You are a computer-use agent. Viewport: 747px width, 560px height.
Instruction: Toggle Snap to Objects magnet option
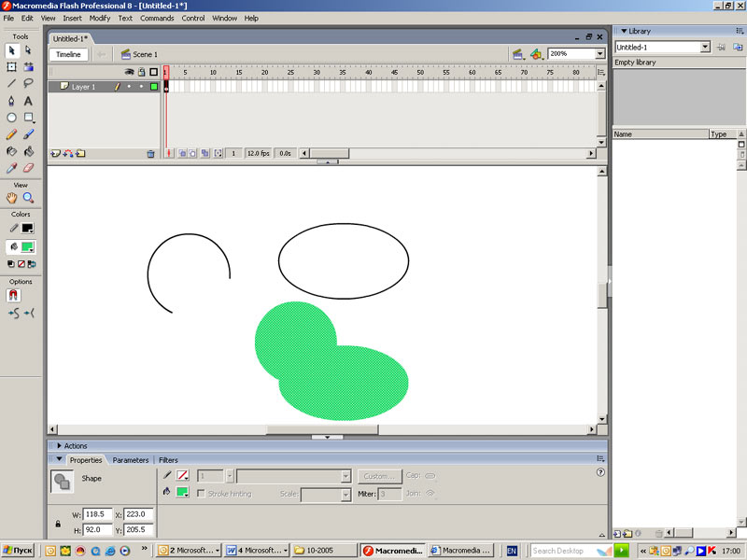[x=13, y=295]
